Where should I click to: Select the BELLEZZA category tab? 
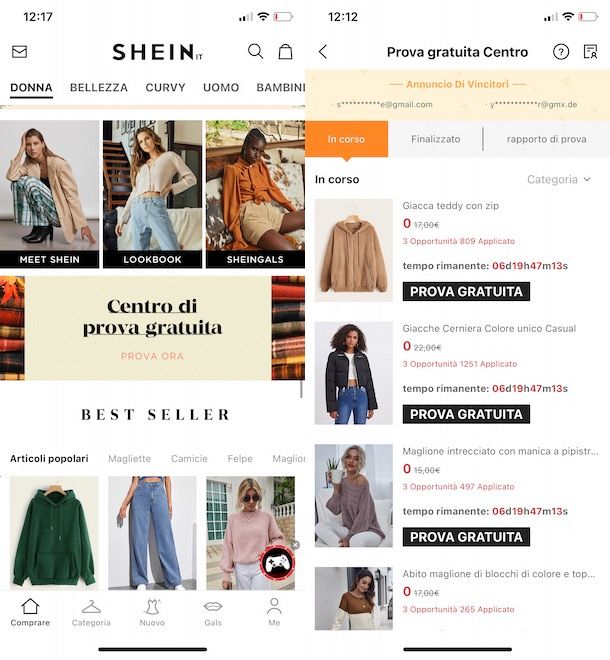point(99,88)
